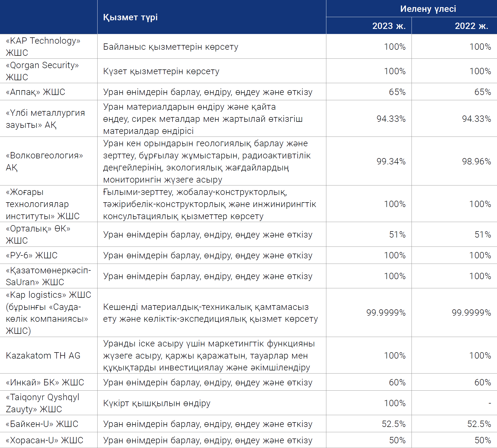Image resolution: width=497 pixels, height=448 pixels.
Task: Select Kazakatom TH AG company name
Action: (43, 355)
